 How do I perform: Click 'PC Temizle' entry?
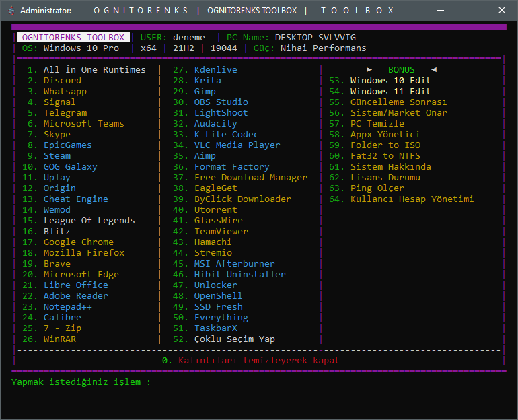[x=377, y=124]
